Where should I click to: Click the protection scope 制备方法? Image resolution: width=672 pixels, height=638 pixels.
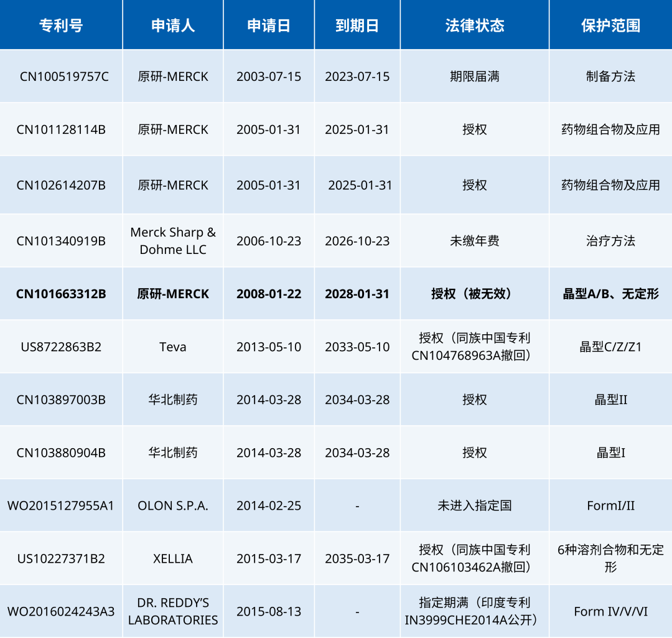click(x=611, y=77)
